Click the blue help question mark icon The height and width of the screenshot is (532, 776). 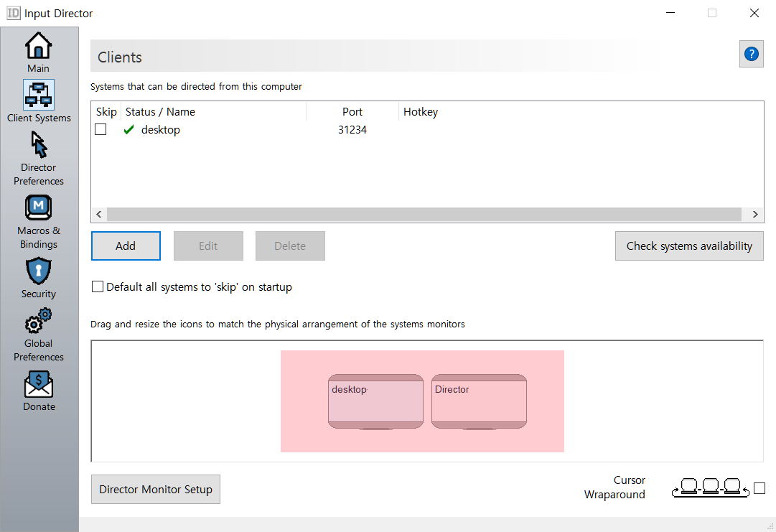[x=752, y=54]
